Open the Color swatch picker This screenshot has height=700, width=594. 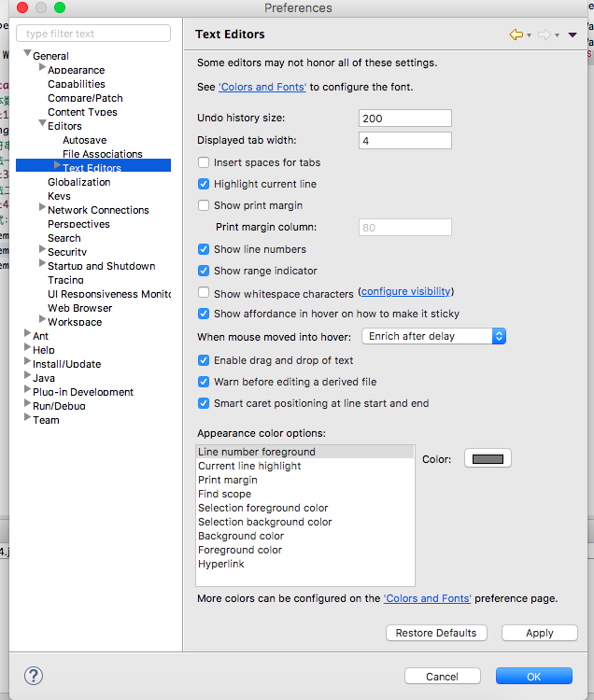488,458
